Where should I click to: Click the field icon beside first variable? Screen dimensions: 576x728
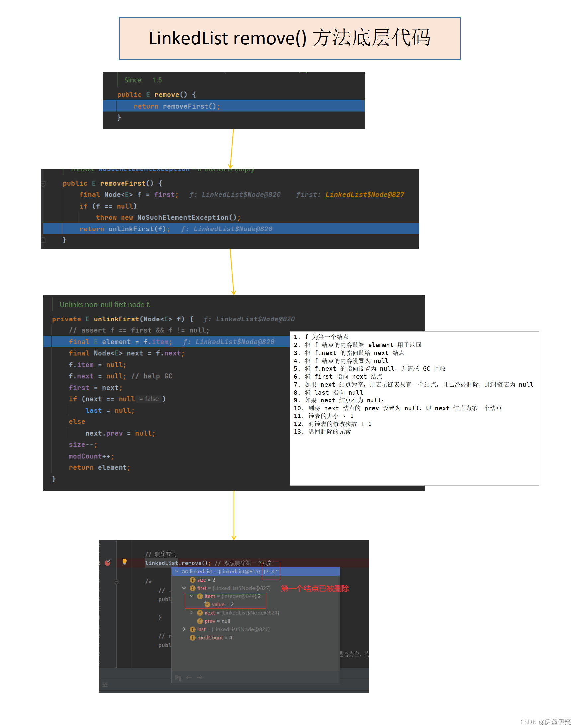click(x=192, y=588)
